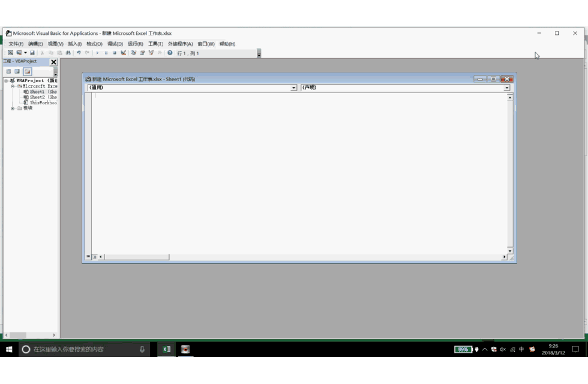
Task: Open the 外接程序(A) menu
Action: [181, 44]
